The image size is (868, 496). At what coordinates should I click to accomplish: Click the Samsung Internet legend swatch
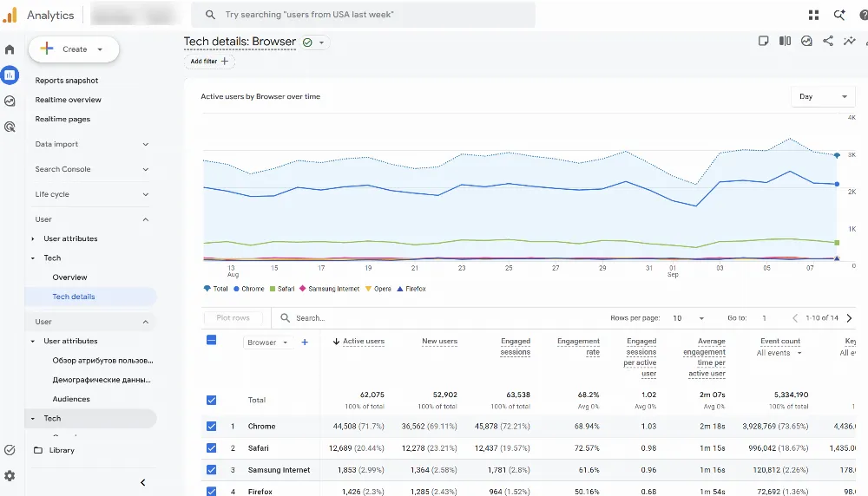(303, 289)
